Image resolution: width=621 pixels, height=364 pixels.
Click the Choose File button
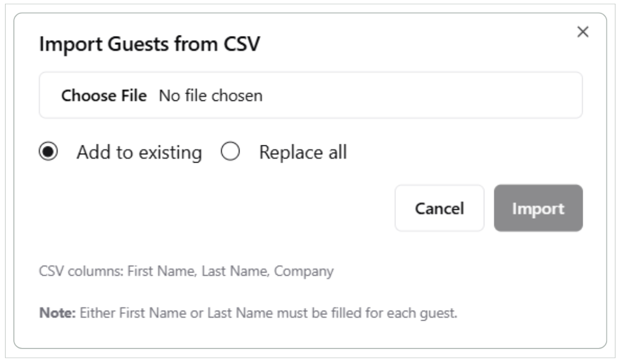[x=104, y=95]
